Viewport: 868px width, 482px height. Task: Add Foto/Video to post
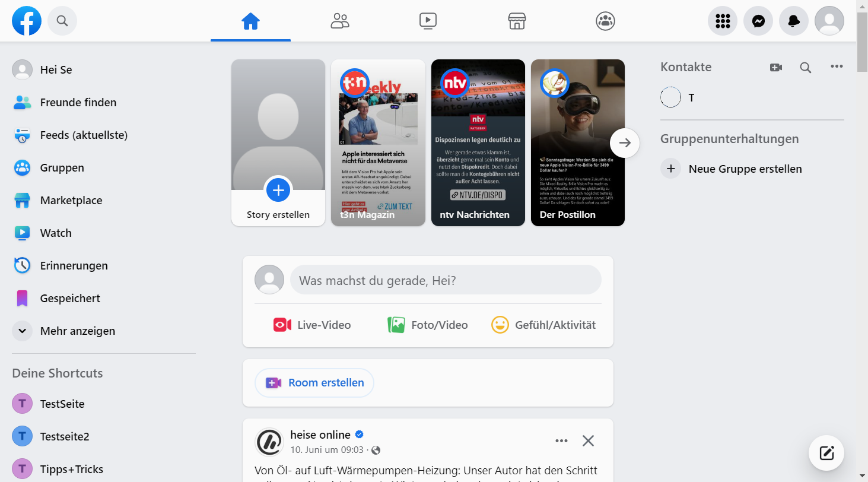click(x=428, y=325)
